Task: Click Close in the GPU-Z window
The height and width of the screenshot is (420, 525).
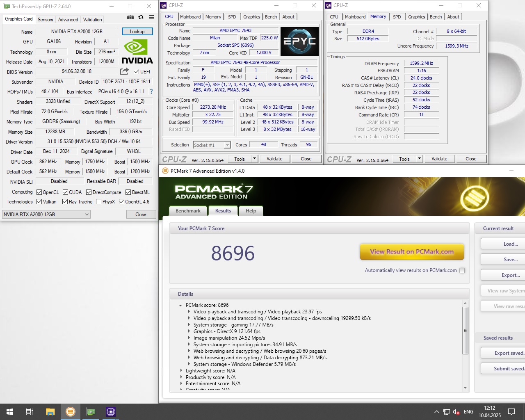Action: [141, 214]
